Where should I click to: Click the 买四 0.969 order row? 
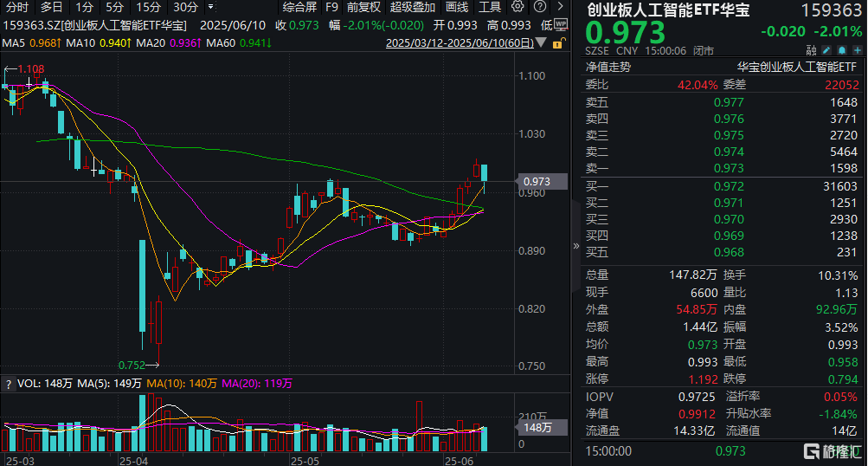tap(721, 236)
